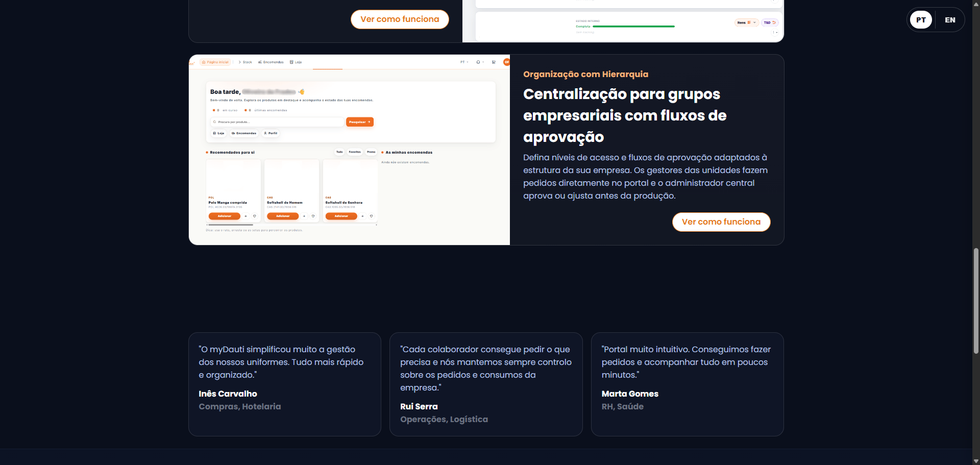
Task: Click the heart icon on Polo Manga comprida
Action: [255, 216]
